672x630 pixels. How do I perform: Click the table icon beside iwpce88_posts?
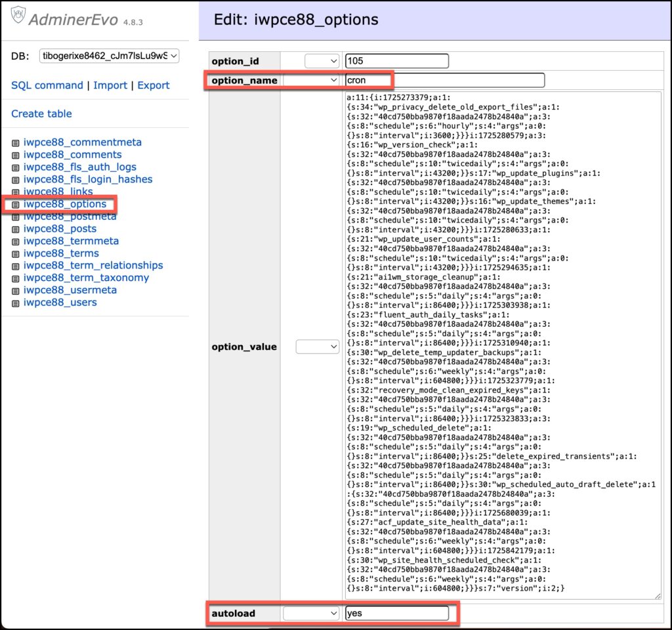coord(14,228)
